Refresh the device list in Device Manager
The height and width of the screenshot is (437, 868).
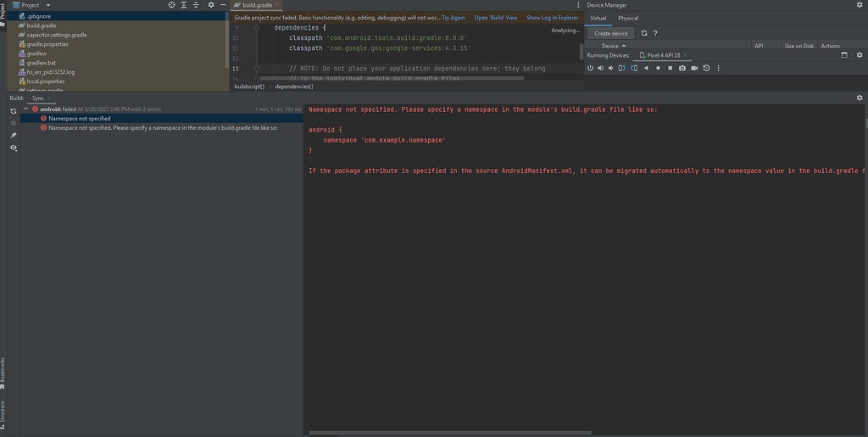644,33
